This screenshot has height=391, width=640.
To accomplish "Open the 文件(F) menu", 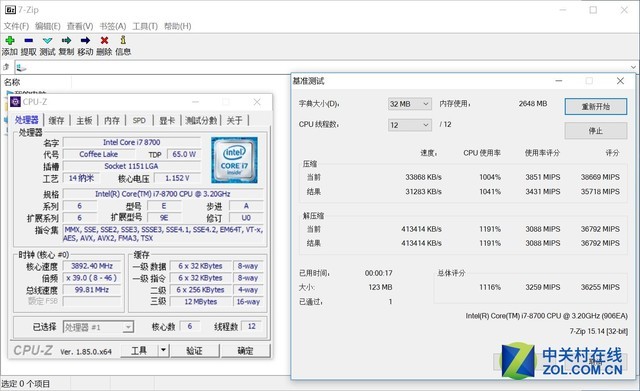I will [x=16, y=26].
